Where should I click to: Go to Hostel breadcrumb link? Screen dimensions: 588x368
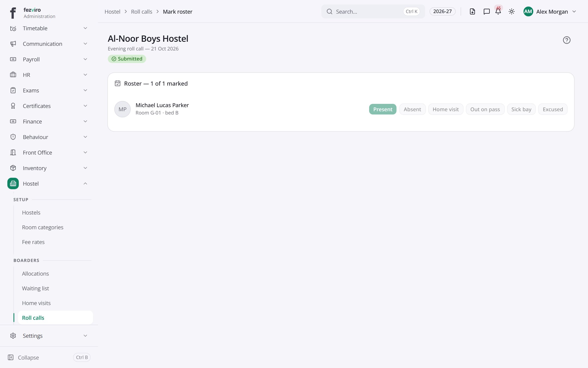tap(112, 12)
